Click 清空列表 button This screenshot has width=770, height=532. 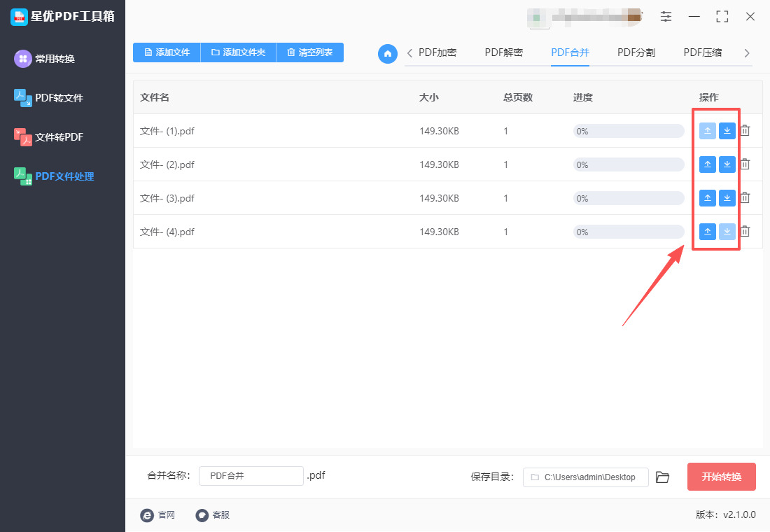click(x=310, y=52)
